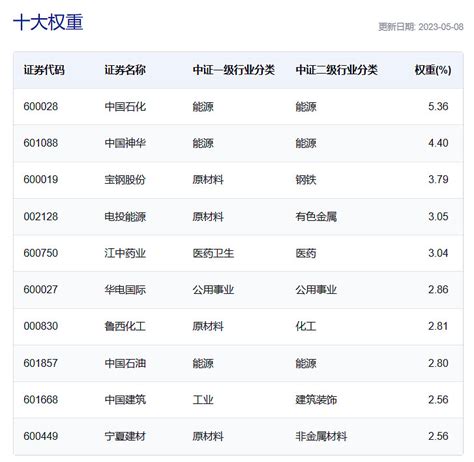Viewport: 474px width, 462px height.
Task: Select the name 鲁西化工
Action: (125, 326)
